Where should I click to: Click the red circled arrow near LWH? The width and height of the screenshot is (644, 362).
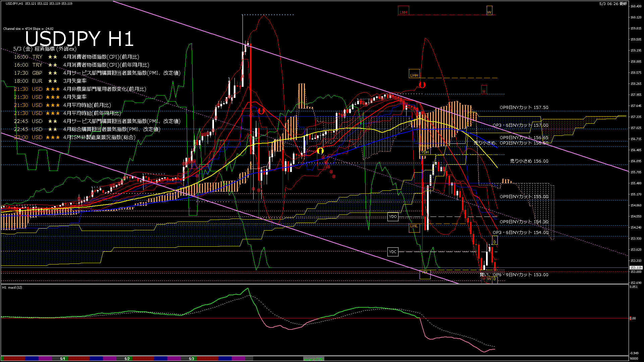click(x=422, y=84)
